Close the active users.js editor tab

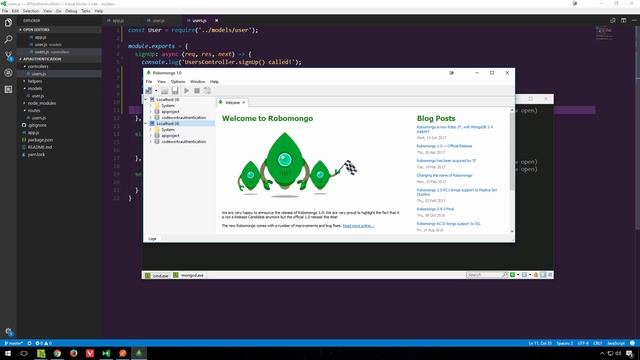216,20
